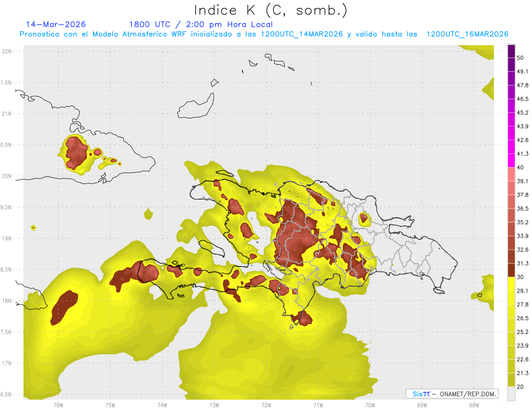
Task: Click the colorbar label '27.8'
Action: (523, 305)
